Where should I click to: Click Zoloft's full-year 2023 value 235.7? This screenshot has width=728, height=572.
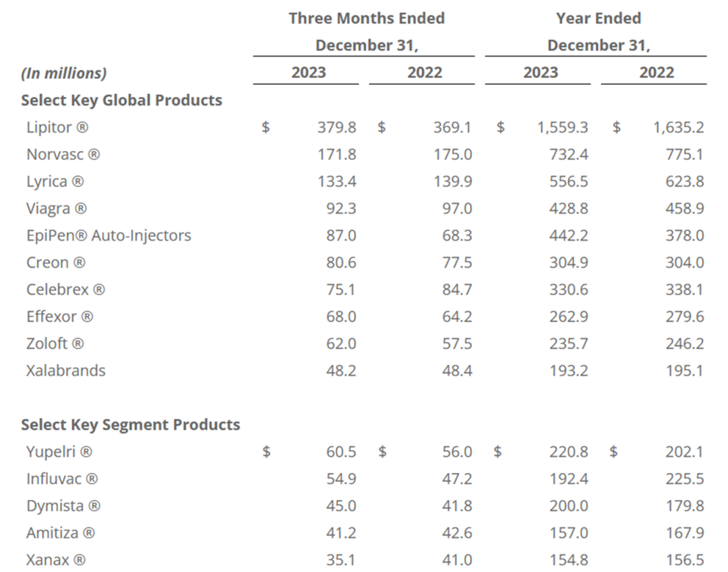tap(568, 344)
